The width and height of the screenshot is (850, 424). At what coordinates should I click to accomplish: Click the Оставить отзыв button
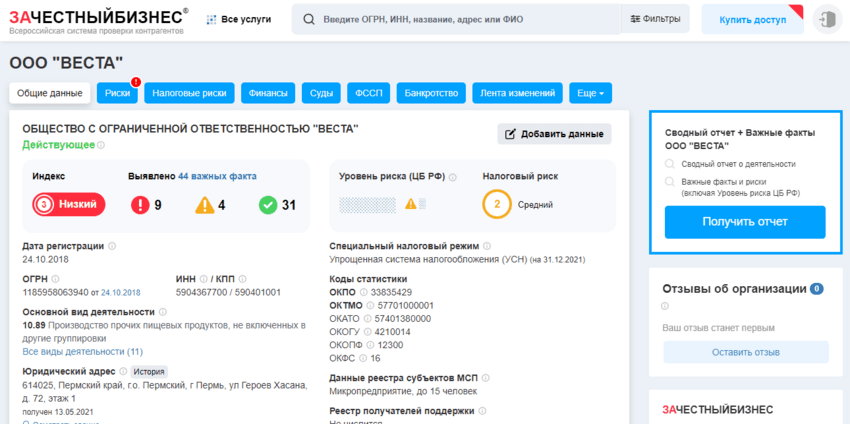pyautogui.click(x=746, y=352)
